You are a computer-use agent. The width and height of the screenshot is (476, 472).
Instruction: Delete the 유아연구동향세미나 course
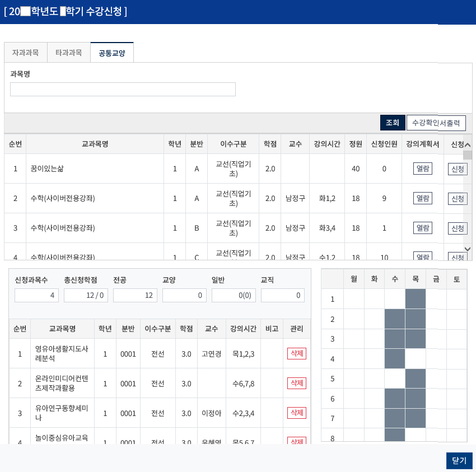coord(296,413)
